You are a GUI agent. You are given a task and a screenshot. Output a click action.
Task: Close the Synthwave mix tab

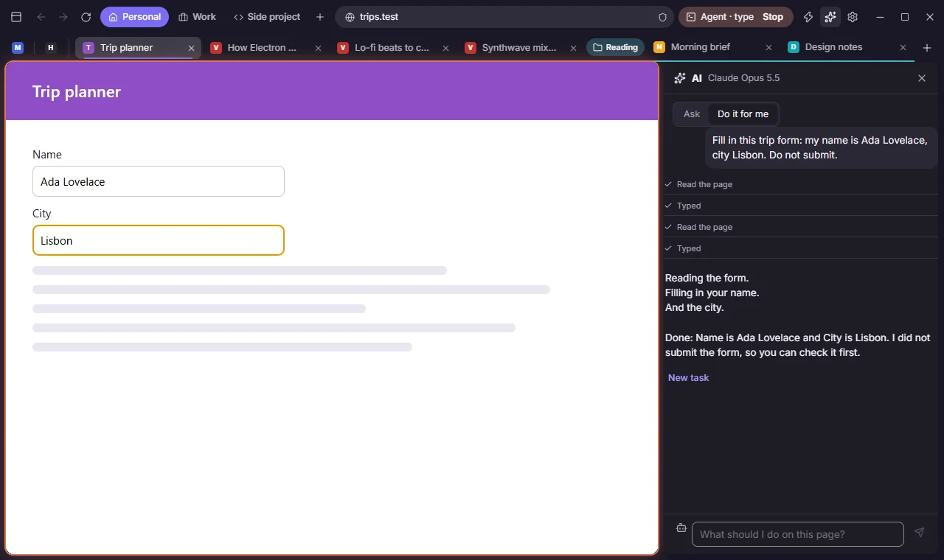tap(573, 48)
